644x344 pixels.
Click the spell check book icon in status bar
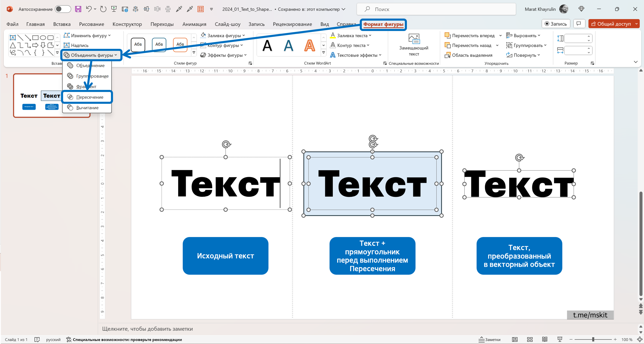click(37, 339)
